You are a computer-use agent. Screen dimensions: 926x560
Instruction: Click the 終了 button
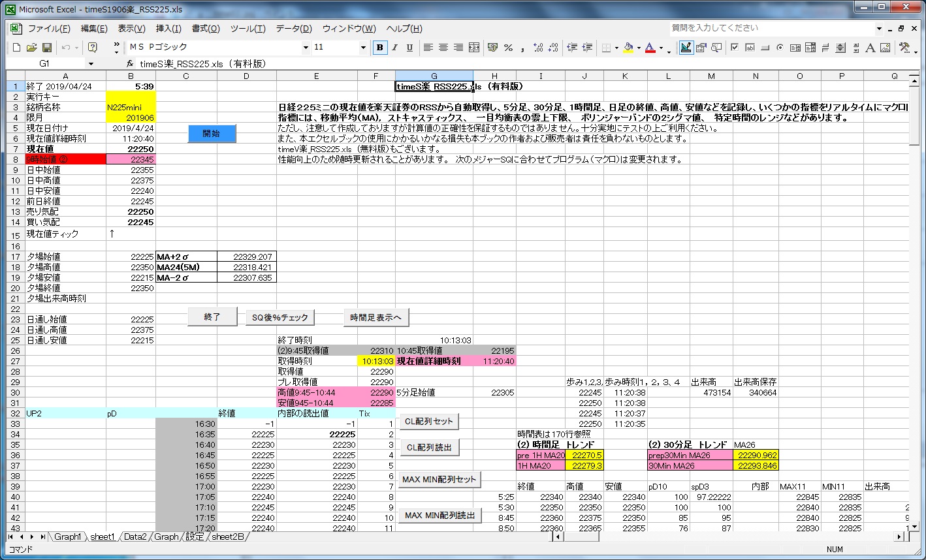(x=212, y=317)
